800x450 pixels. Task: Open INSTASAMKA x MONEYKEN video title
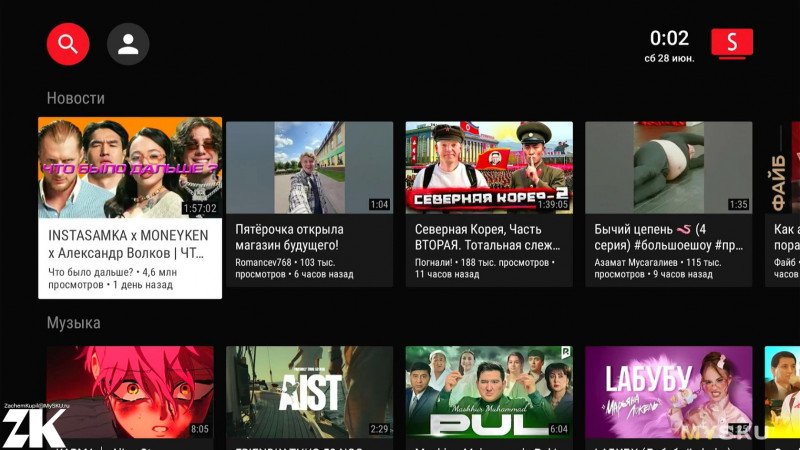click(128, 244)
